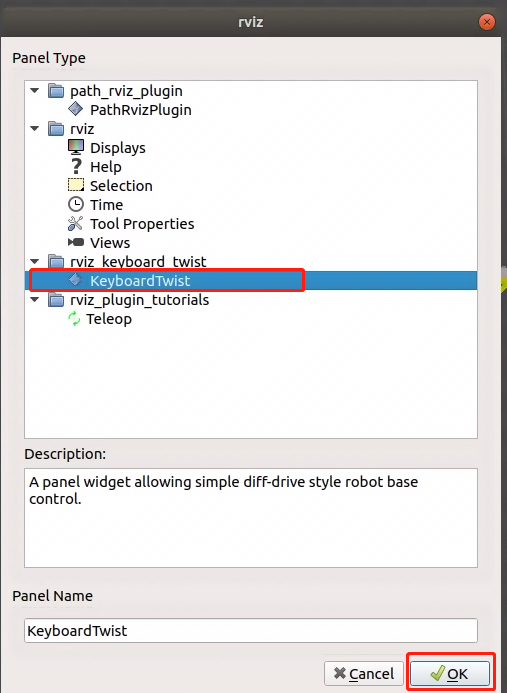The image size is (507, 693).
Task: Select the Time clock icon
Action: point(76,204)
